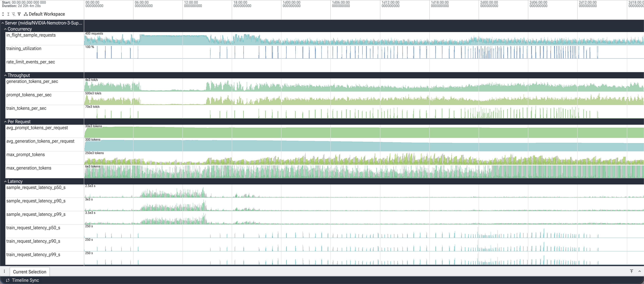Collapse the Concurrency track group
This screenshot has width=644, height=284.
point(5,29)
